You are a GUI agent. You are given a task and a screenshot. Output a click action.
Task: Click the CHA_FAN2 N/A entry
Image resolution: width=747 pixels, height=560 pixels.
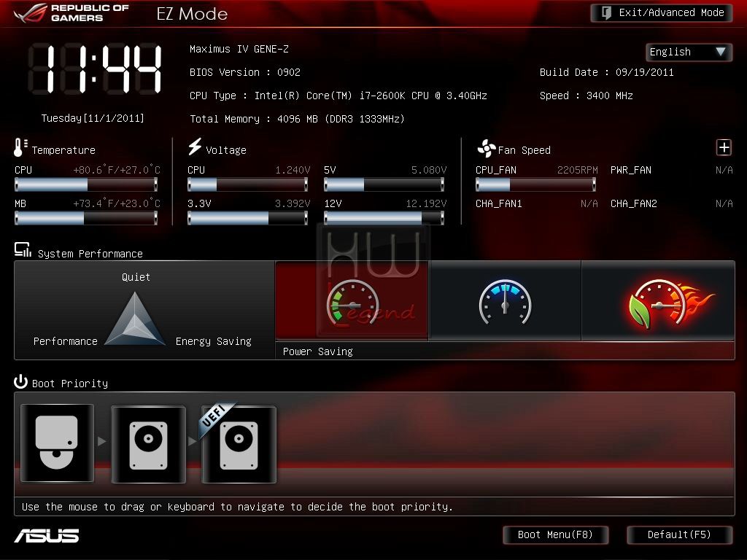pos(672,204)
